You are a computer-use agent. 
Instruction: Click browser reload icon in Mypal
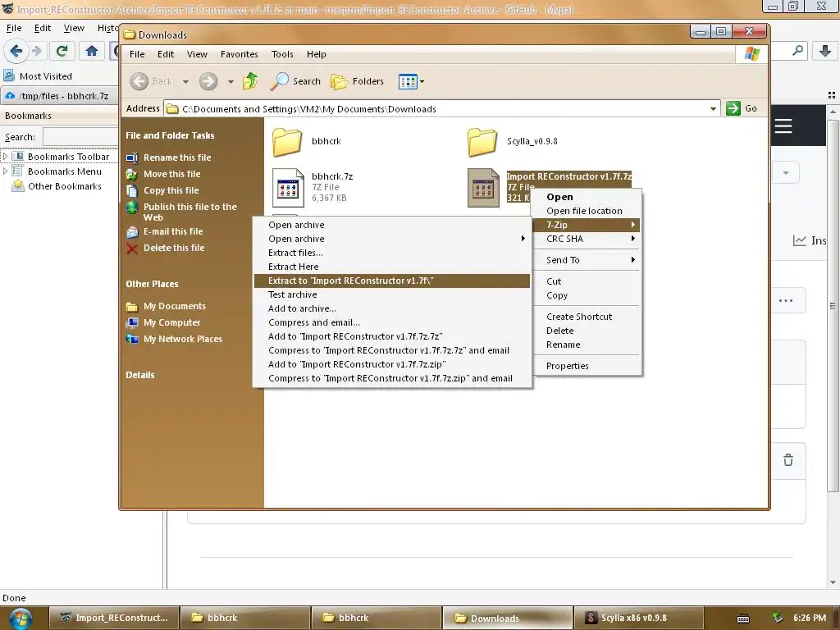62,51
